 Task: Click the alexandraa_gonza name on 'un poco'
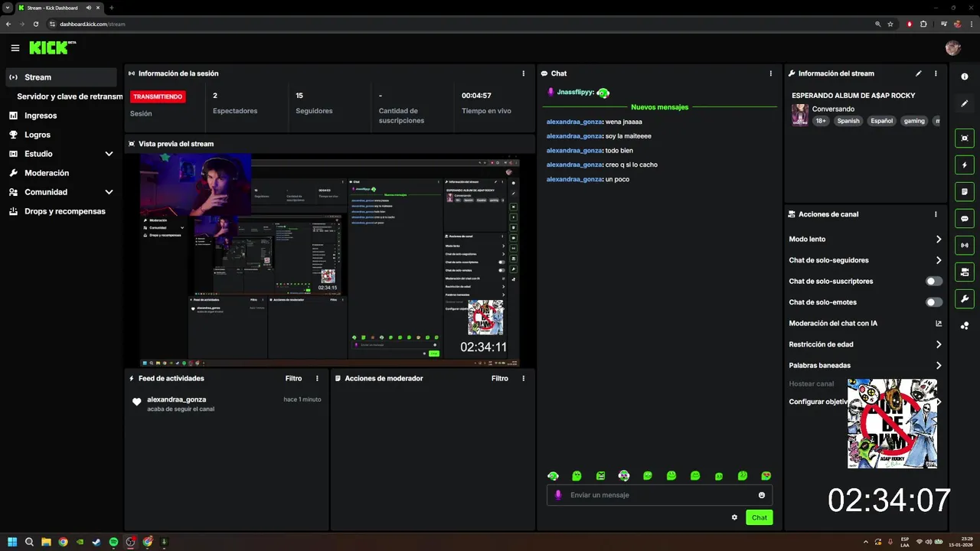pos(574,179)
